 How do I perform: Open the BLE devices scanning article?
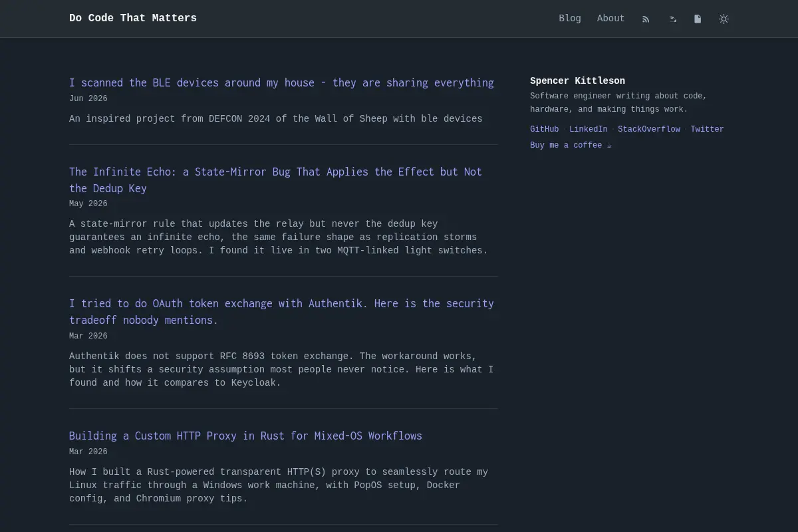(x=281, y=82)
